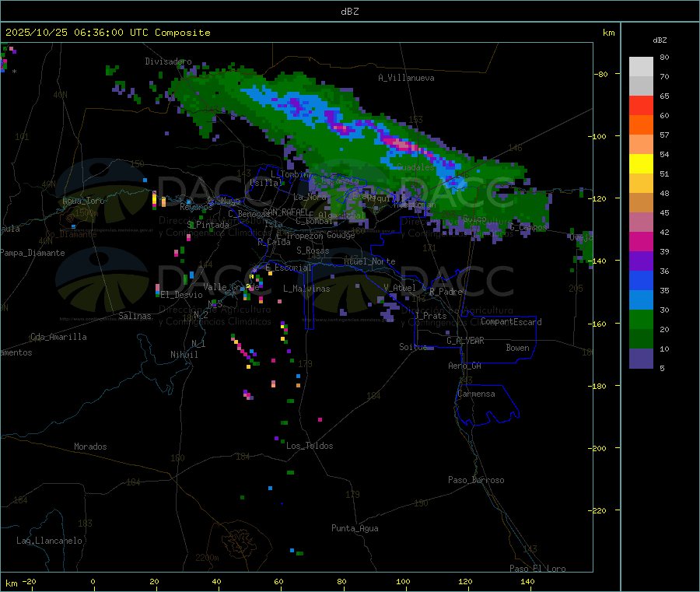Click the Pampa_Diamante map label

33,253
